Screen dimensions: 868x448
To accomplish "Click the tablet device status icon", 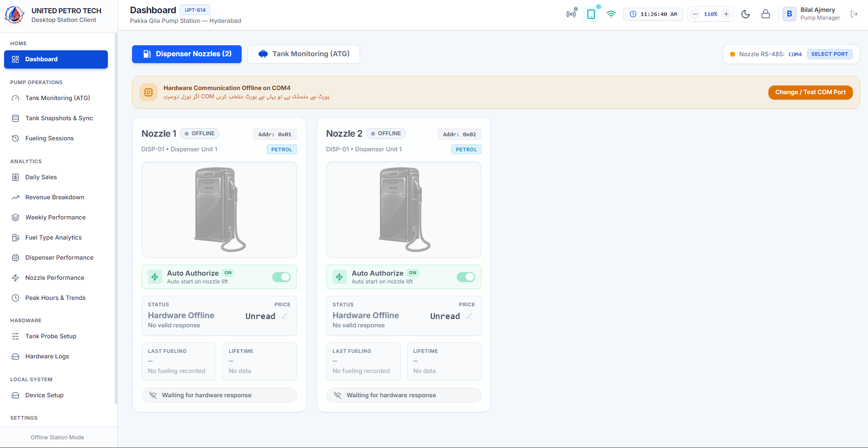I will tap(591, 14).
